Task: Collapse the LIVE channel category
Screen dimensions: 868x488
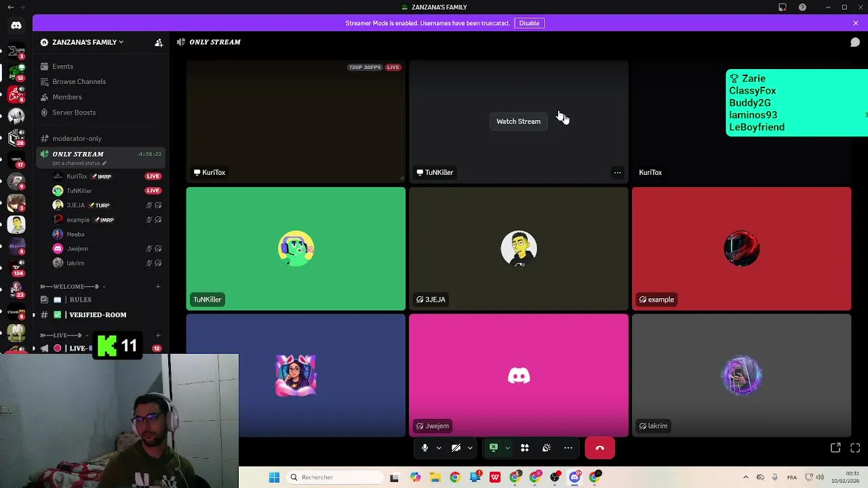Action: (x=64, y=335)
